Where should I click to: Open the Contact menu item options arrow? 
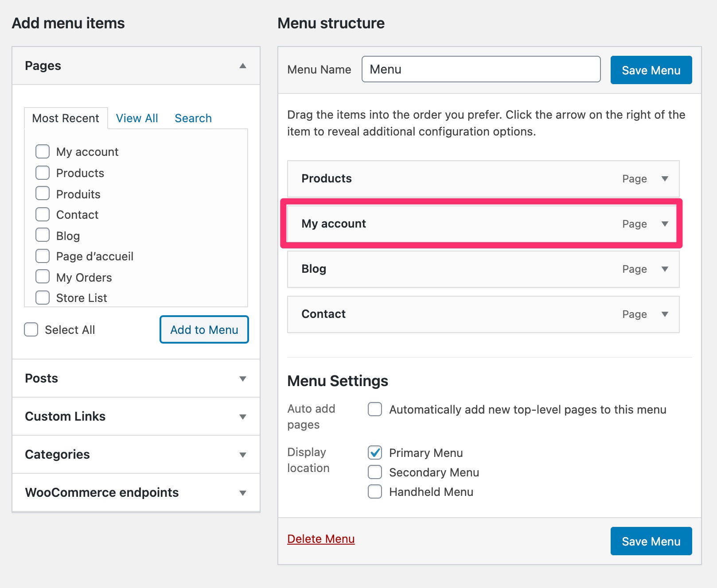[665, 314]
